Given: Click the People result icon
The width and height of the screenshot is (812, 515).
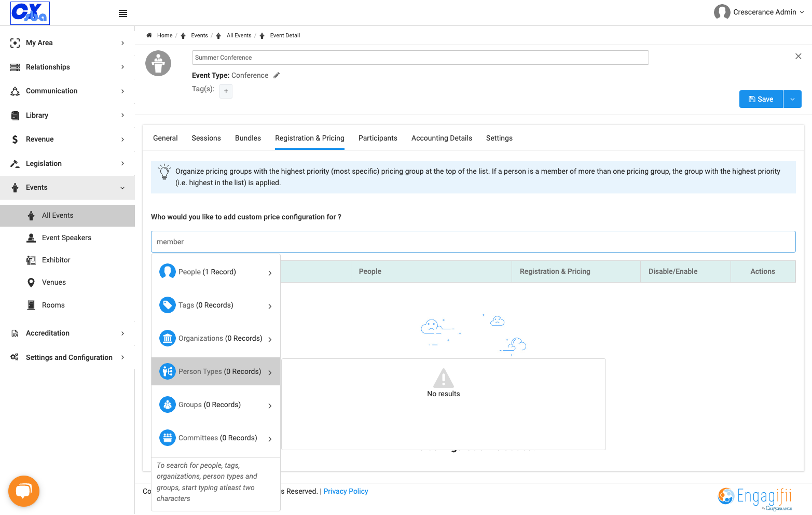Looking at the screenshot, I should pyautogui.click(x=167, y=272).
